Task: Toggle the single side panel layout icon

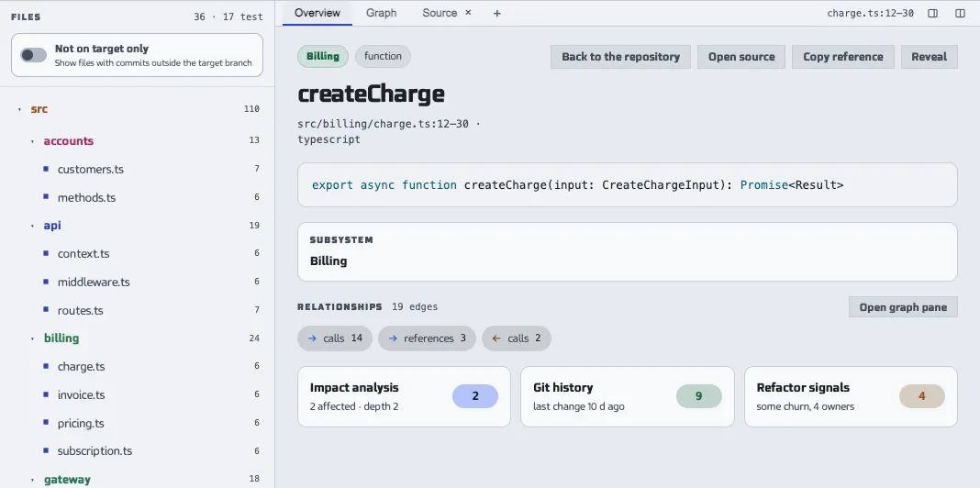Action: click(x=932, y=13)
